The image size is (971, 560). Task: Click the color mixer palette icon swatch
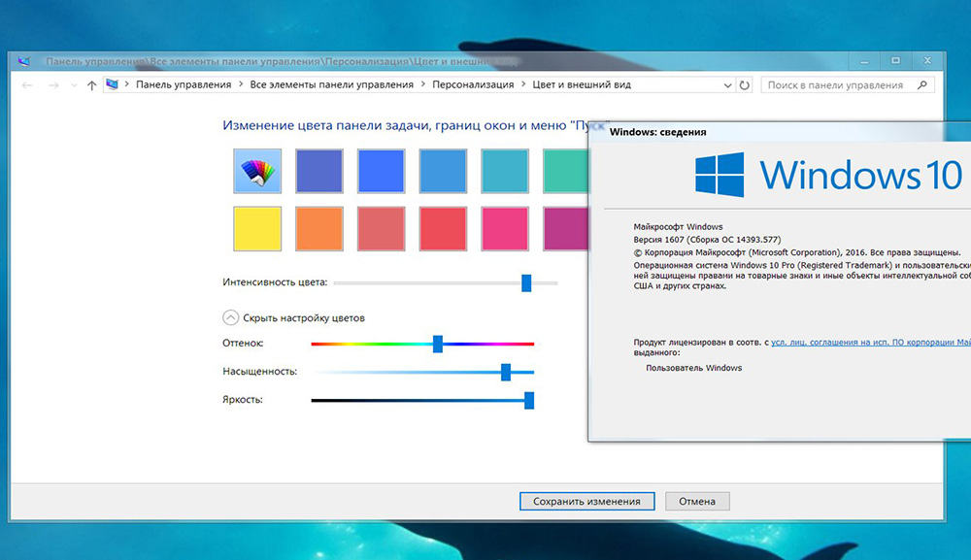(x=257, y=172)
